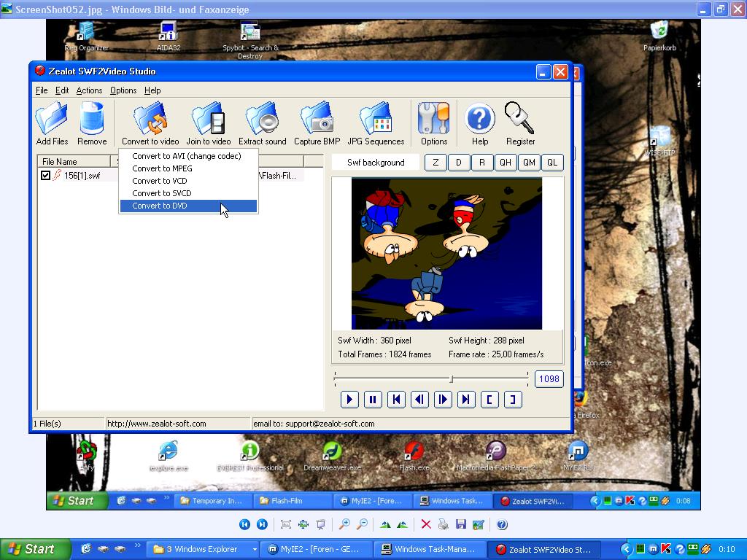The height and width of the screenshot is (560, 747).
Task: Click the Swf background button
Action: pos(376,163)
